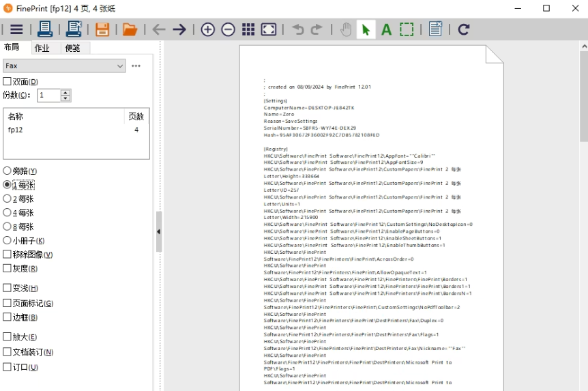
Task: Click the print and close icon
Action: pos(74,29)
